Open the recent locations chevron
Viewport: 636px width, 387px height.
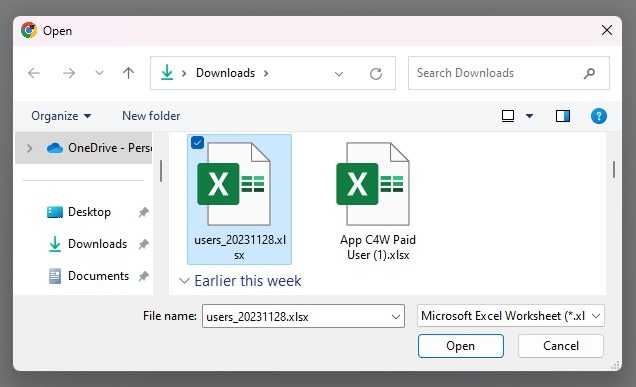(99, 73)
